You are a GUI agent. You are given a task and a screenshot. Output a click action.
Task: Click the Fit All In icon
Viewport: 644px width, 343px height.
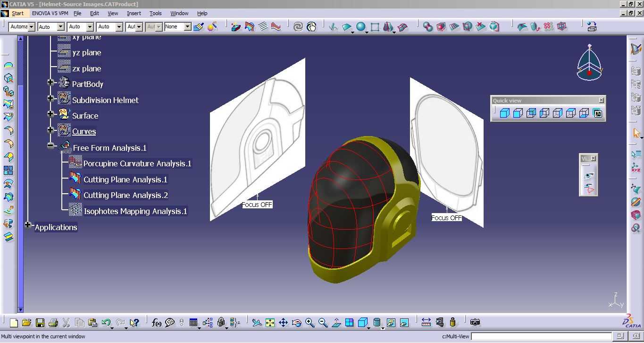(270, 323)
